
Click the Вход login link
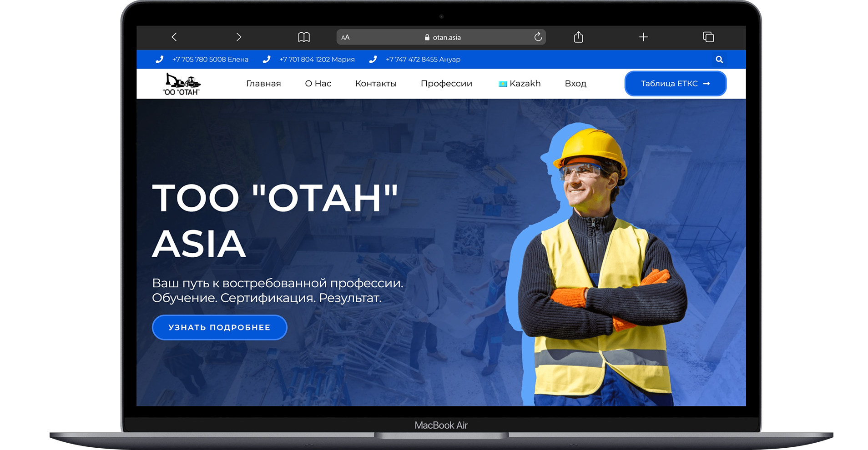(575, 84)
